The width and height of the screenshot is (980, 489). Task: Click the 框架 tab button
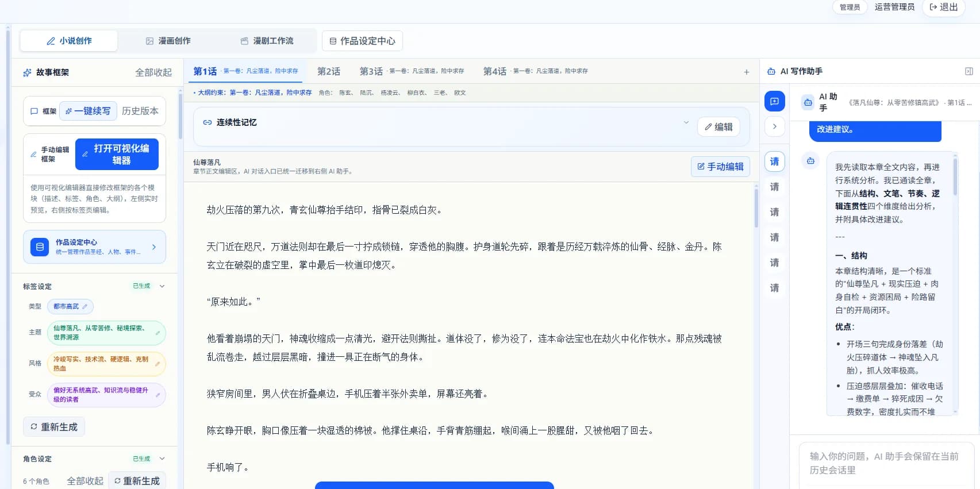pyautogui.click(x=44, y=111)
